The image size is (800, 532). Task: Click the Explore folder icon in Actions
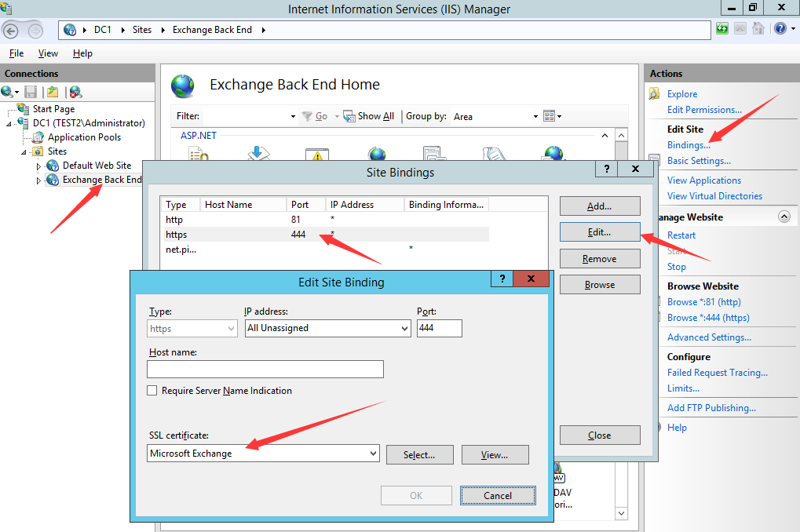click(x=655, y=94)
